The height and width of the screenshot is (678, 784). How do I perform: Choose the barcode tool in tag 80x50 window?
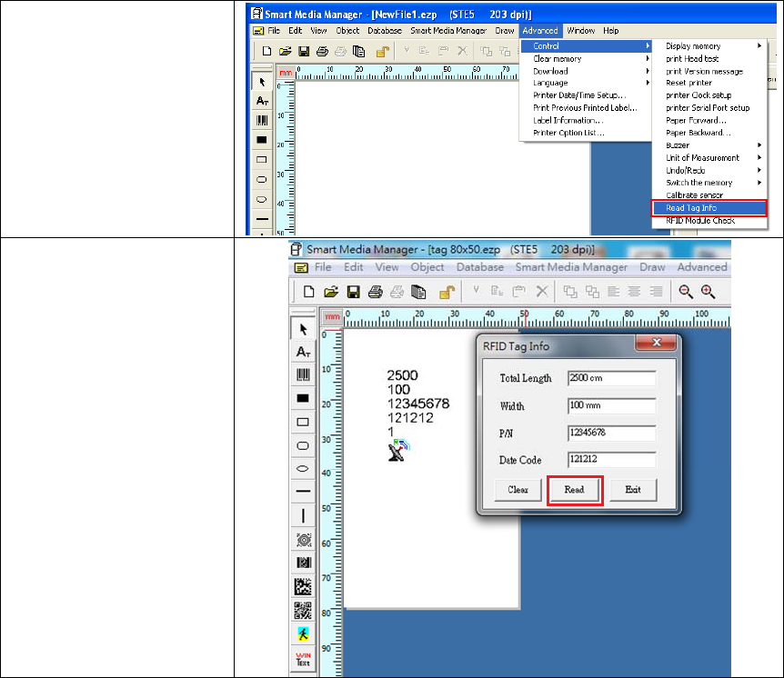[303, 374]
